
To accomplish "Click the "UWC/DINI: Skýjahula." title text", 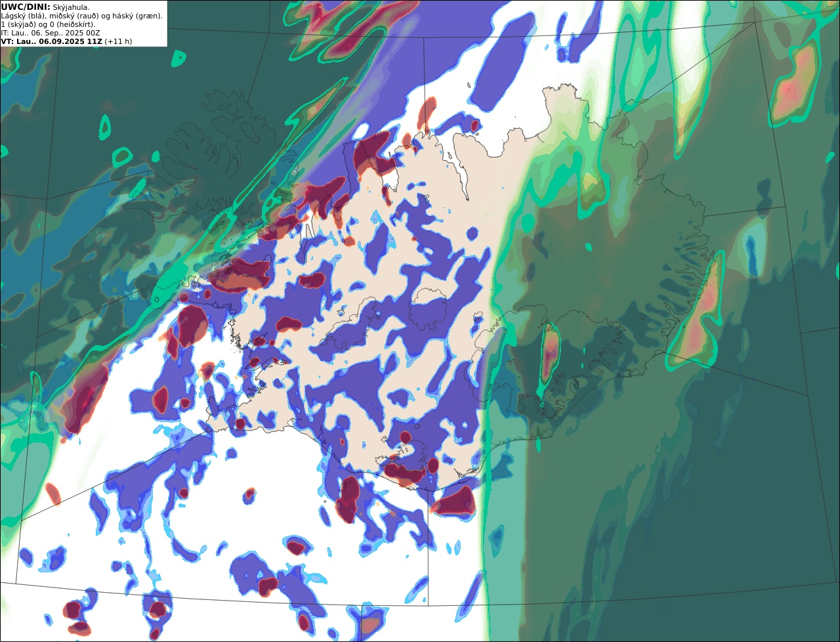I will coord(45,7).
